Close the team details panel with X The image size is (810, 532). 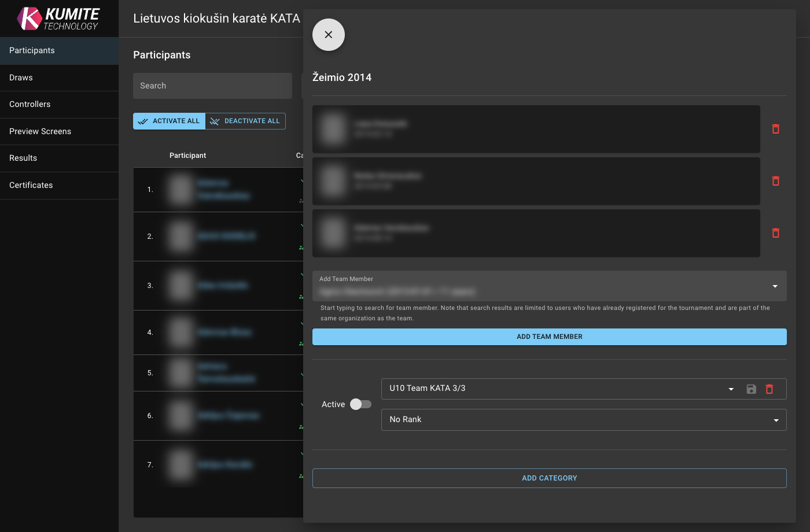point(329,35)
